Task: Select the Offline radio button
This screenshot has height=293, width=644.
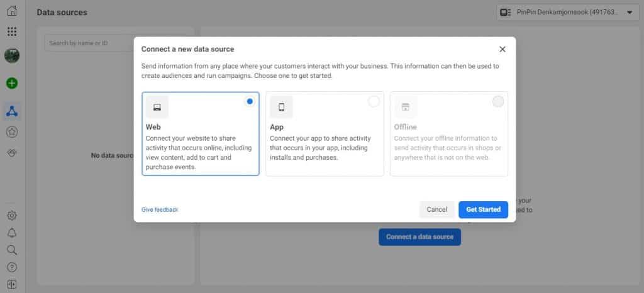Action: click(x=498, y=101)
